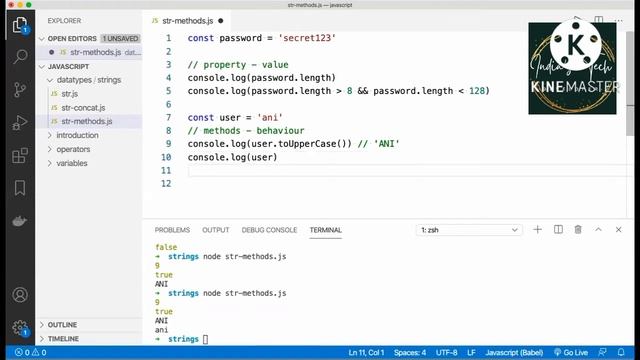Open the Manage gear icon
Image resolution: width=640 pixels, height=360 pixels.
(x=20, y=328)
